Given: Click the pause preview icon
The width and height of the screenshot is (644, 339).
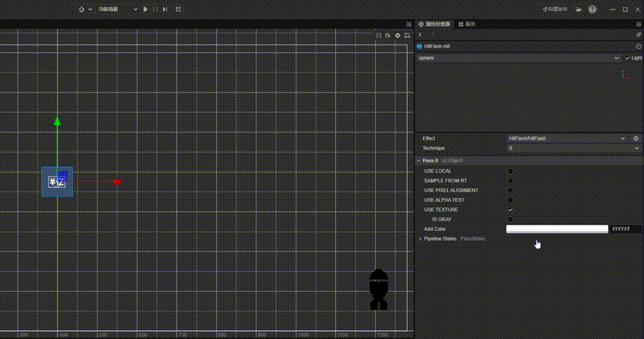Looking at the screenshot, I should pyautogui.click(x=155, y=9).
